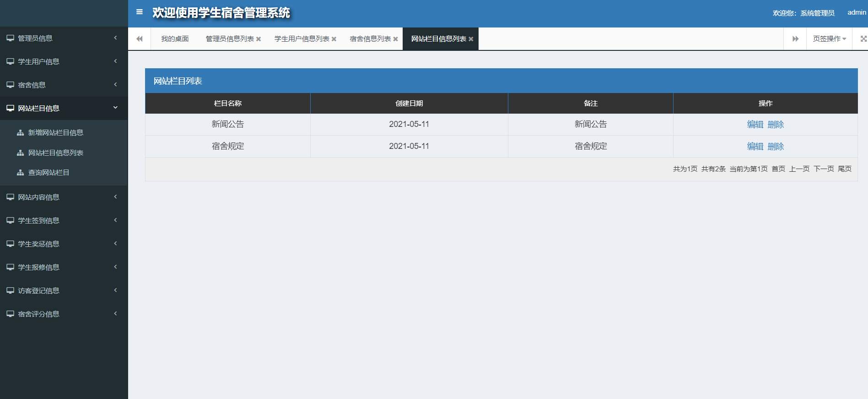The width and height of the screenshot is (868, 399).
Task: Click the admin username at top right
Action: (857, 12)
